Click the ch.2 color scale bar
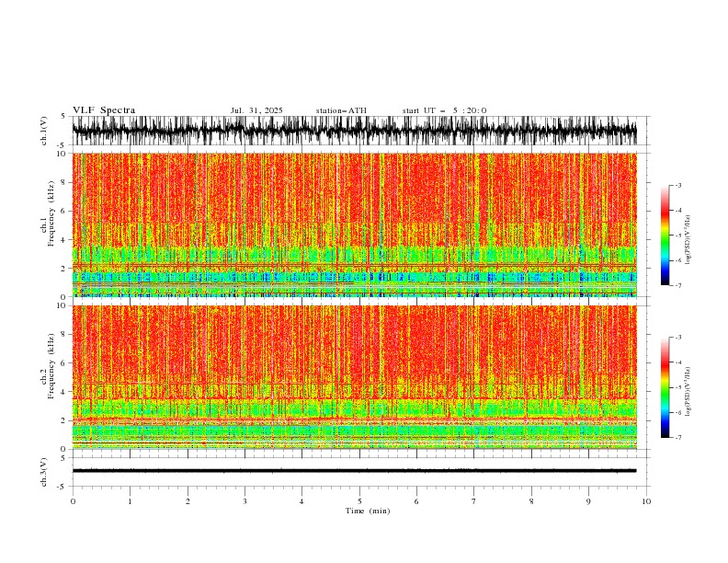 (x=665, y=387)
